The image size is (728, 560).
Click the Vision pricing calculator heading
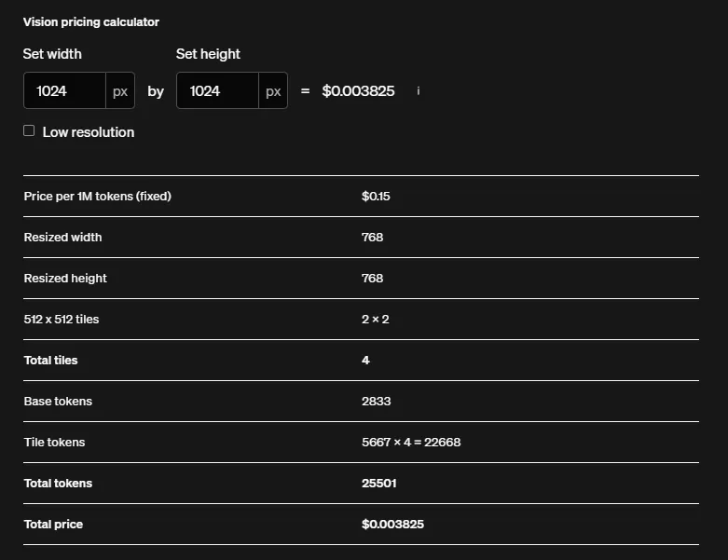point(91,21)
